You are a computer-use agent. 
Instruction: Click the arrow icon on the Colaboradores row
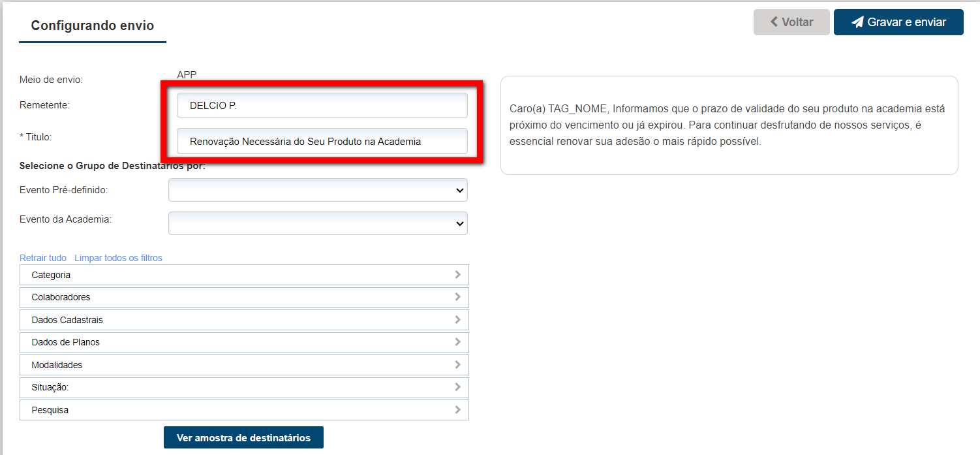[457, 297]
